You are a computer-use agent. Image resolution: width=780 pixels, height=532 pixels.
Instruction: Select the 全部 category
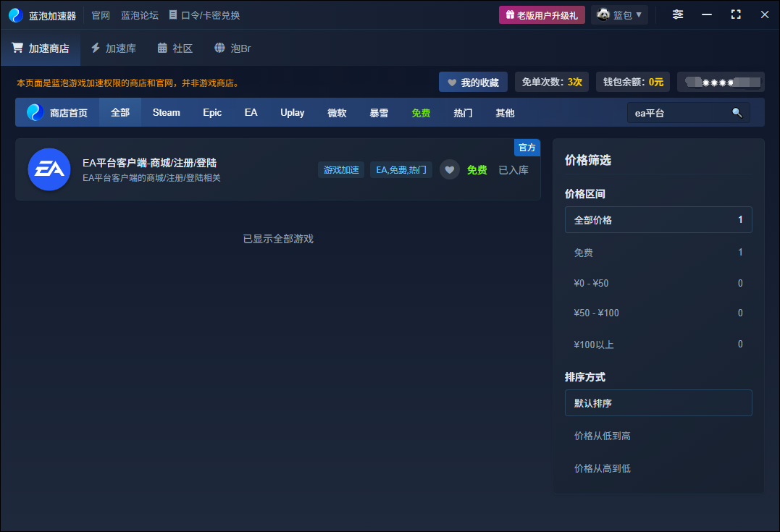point(120,113)
